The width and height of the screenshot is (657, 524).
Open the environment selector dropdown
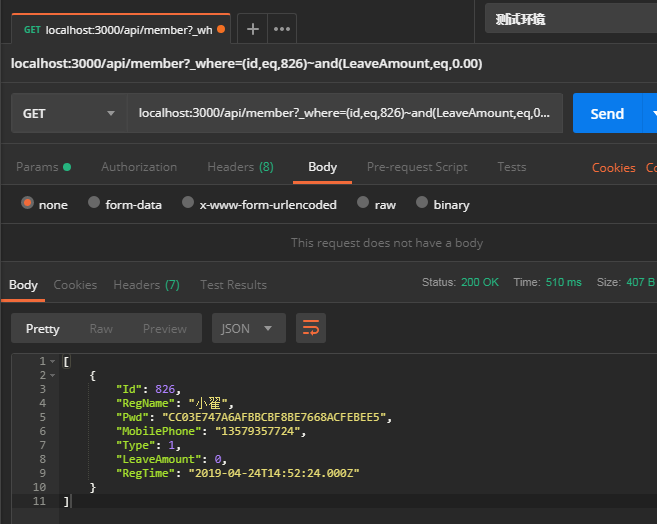(x=570, y=19)
